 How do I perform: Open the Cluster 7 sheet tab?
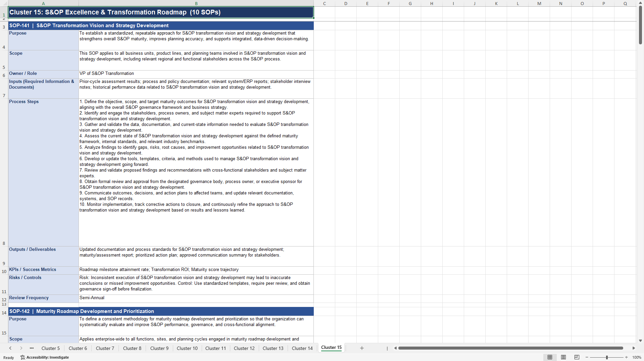coord(105,348)
